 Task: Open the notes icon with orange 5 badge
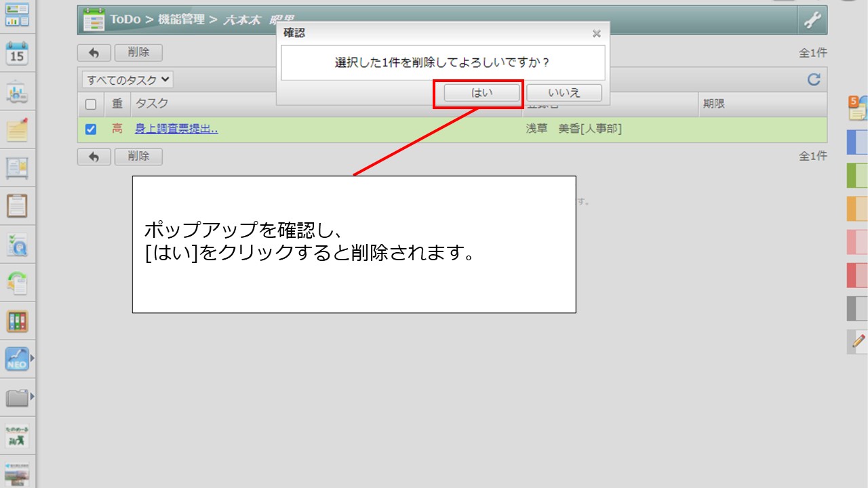point(858,108)
